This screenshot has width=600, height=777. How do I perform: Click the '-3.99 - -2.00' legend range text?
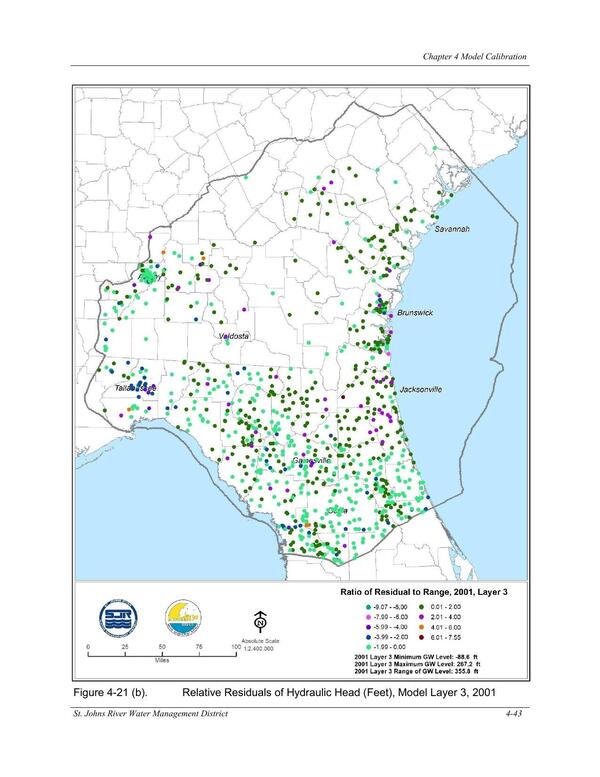point(391,637)
